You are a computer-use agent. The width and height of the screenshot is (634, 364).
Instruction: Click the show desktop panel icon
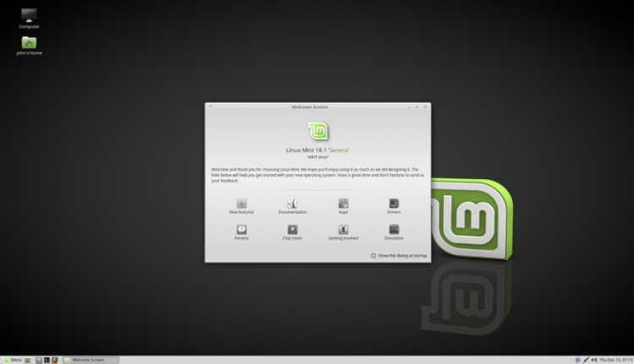pos(28,360)
